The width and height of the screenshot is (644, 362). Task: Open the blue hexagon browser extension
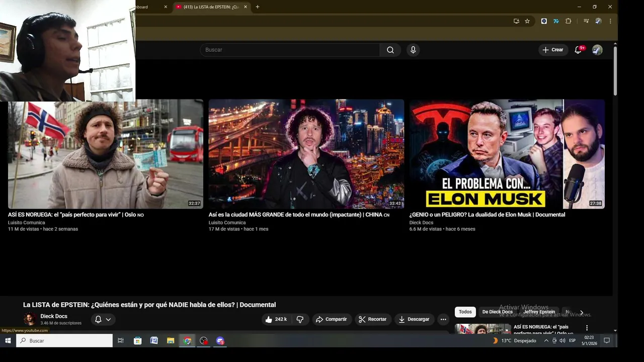pos(544,21)
